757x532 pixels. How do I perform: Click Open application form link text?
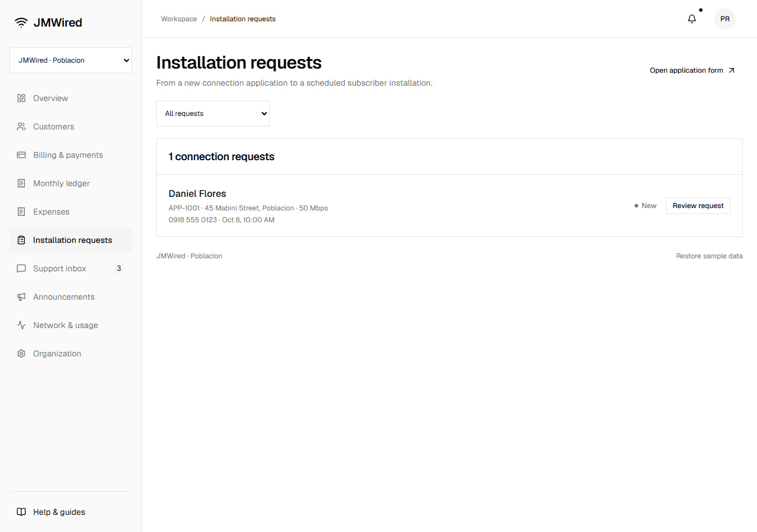pos(686,70)
